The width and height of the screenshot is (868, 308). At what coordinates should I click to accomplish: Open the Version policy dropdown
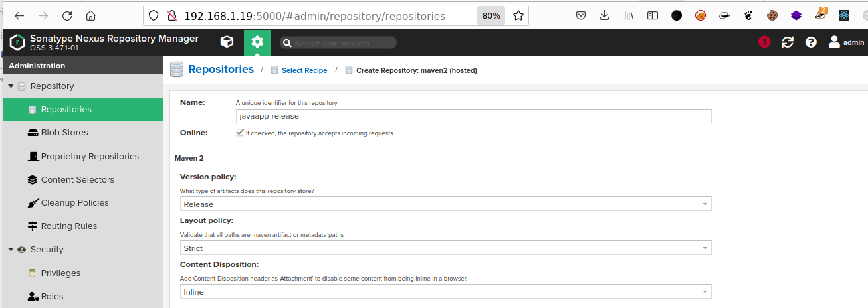click(x=446, y=204)
